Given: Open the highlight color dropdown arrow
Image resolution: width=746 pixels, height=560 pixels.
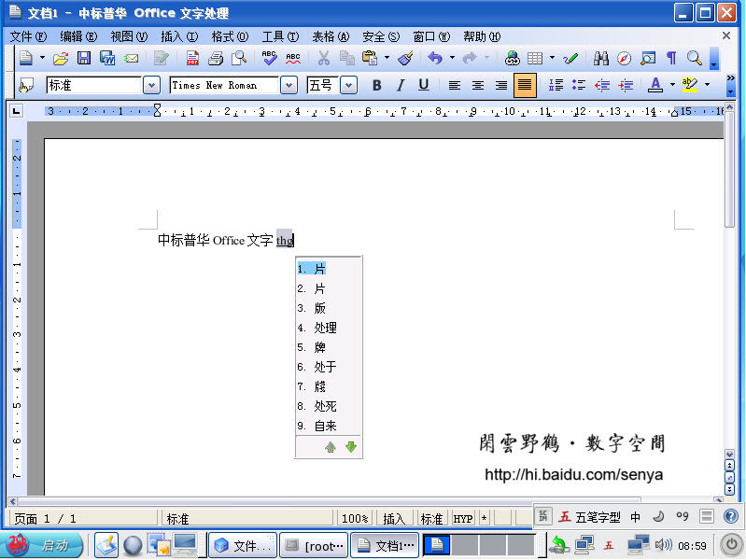Looking at the screenshot, I should tap(707, 85).
